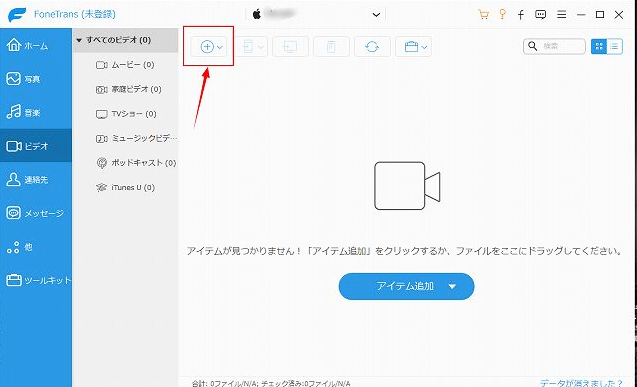Open the device selector dropdown chevron

pyautogui.click(x=376, y=15)
